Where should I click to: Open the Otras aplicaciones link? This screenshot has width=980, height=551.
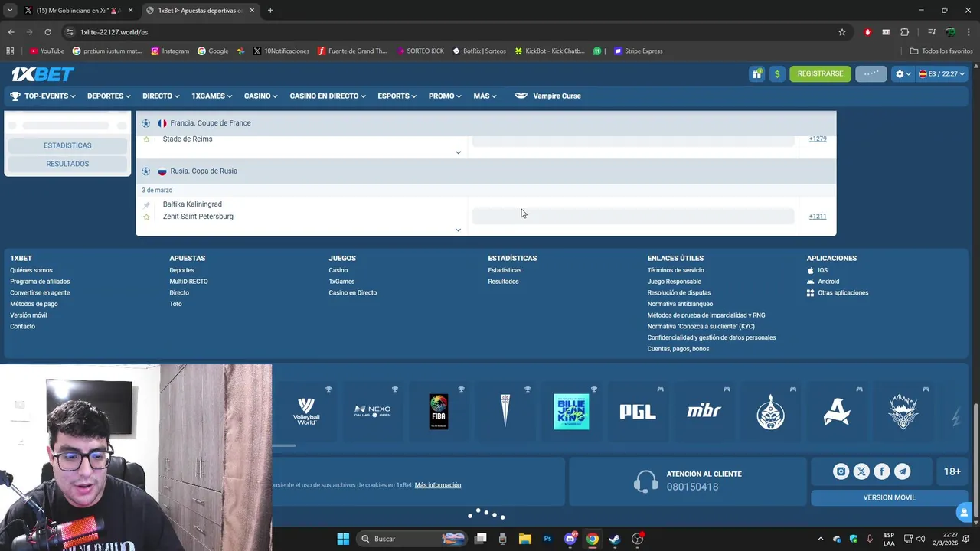coord(838,293)
